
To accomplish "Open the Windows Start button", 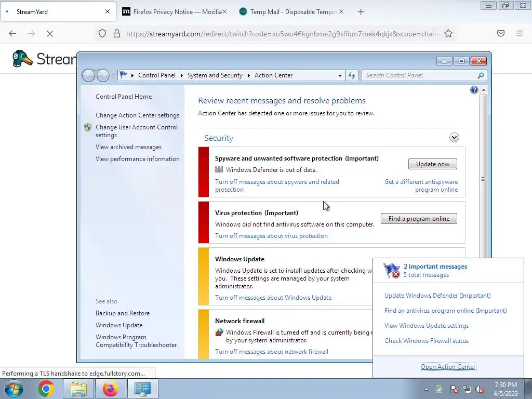I will [14, 389].
